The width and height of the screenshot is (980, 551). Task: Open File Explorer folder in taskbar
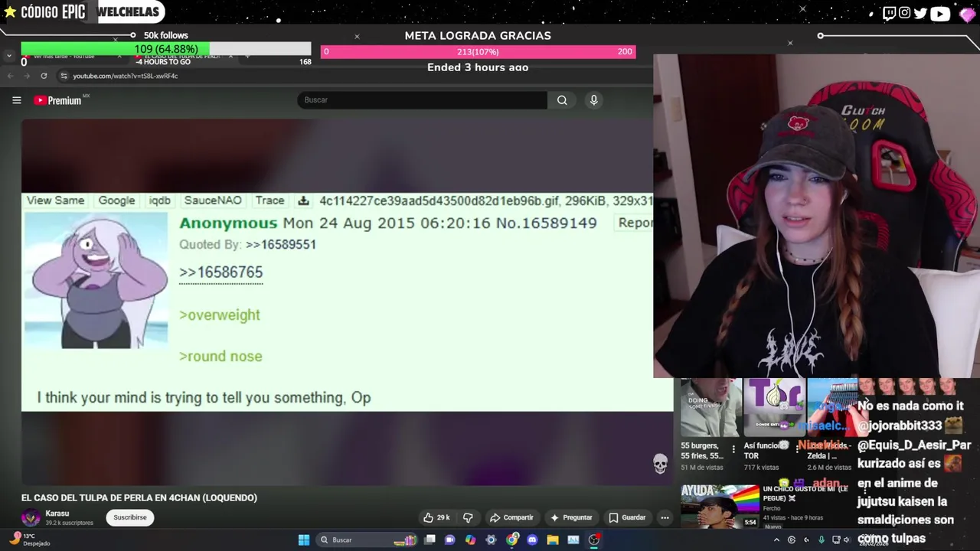point(552,540)
